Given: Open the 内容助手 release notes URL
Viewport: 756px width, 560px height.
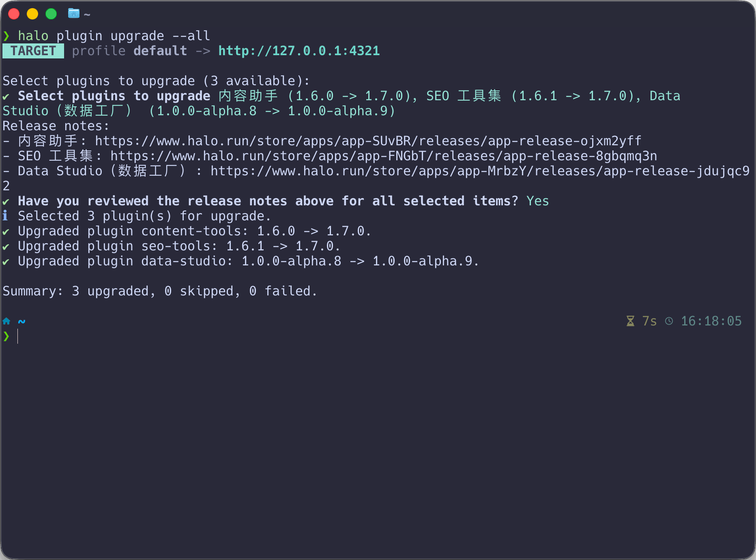Looking at the screenshot, I should pyautogui.click(x=368, y=141).
